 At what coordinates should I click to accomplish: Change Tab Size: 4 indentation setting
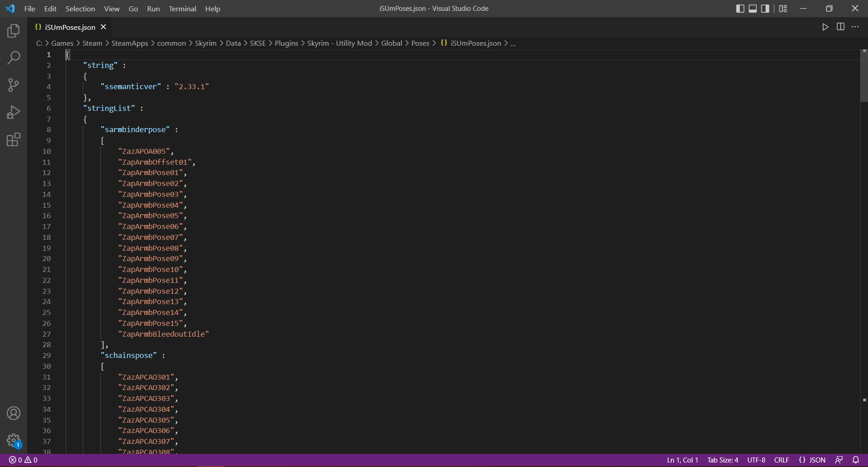click(722, 460)
